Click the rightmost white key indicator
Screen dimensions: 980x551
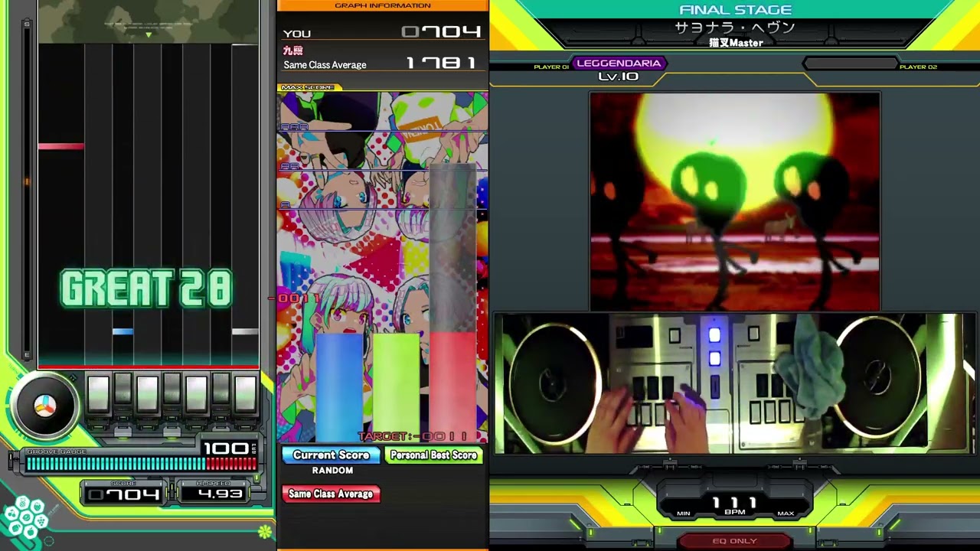point(245,394)
